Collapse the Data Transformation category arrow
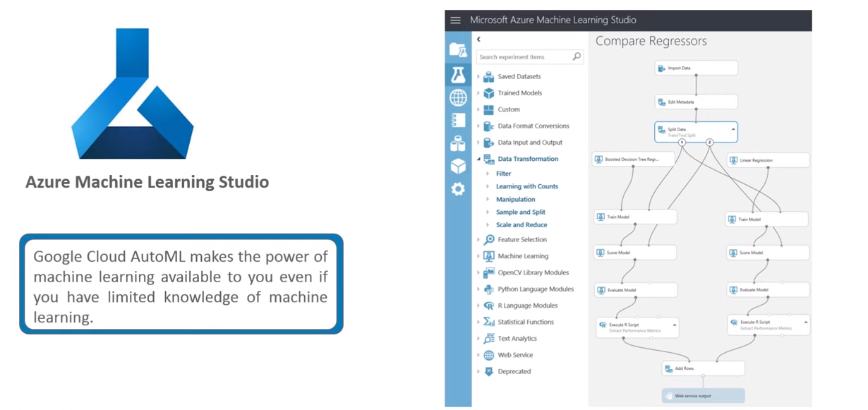The image size is (868, 410). [x=478, y=159]
